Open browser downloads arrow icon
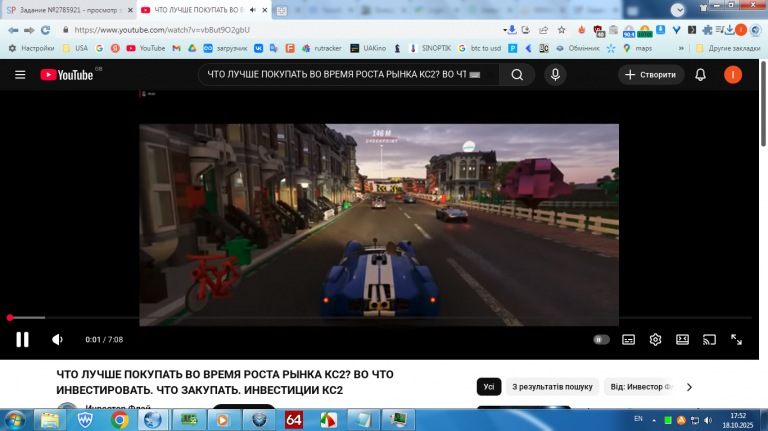Screen dimensions: 768x431 729,30
